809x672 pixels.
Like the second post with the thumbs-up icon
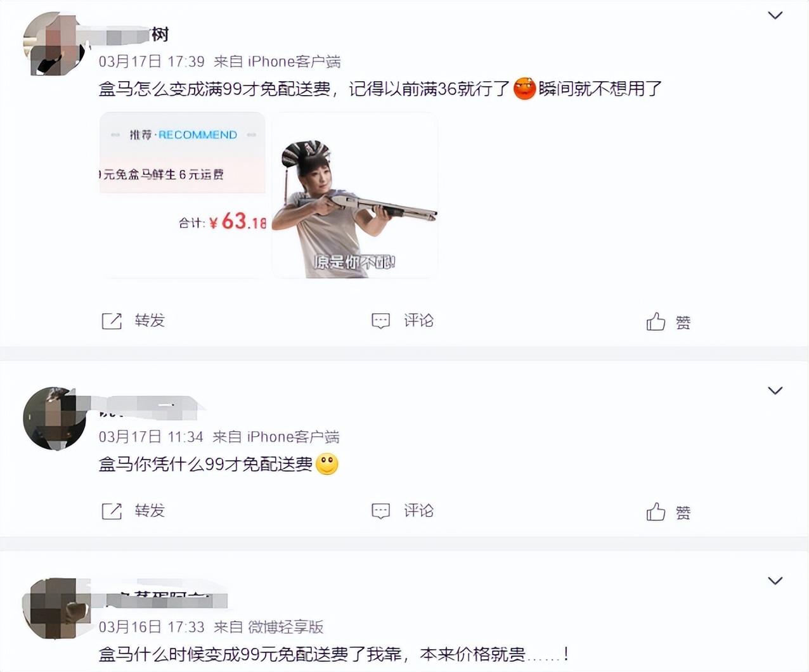[x=656, y=512]
